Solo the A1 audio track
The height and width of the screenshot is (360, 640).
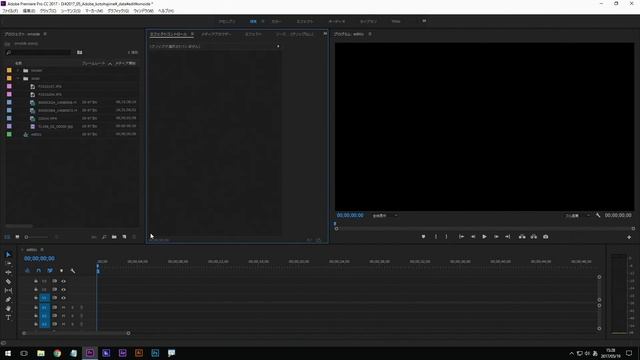(73, 307)
